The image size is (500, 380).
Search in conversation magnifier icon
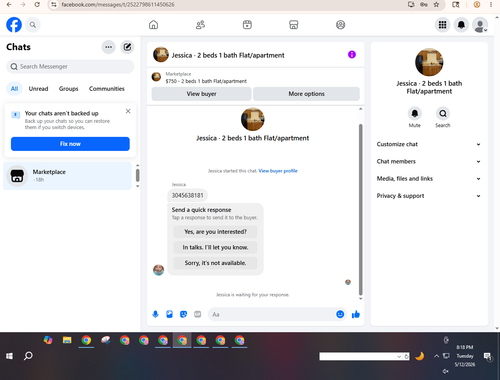(443, 114)
